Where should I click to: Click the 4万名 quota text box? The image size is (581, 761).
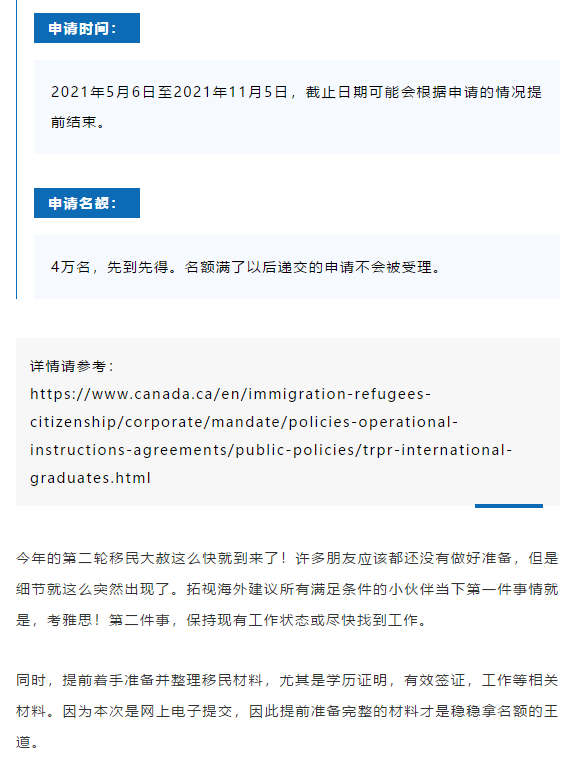tap(297, 267)
